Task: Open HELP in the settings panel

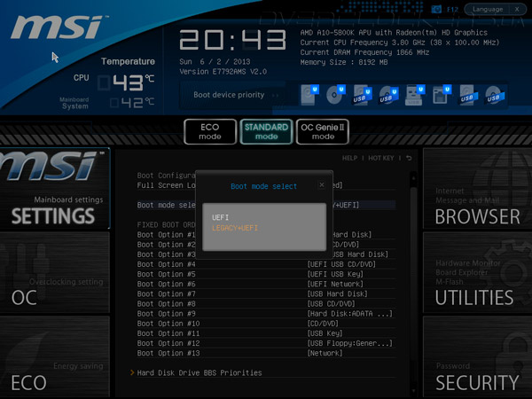Action: click(349, 158)
